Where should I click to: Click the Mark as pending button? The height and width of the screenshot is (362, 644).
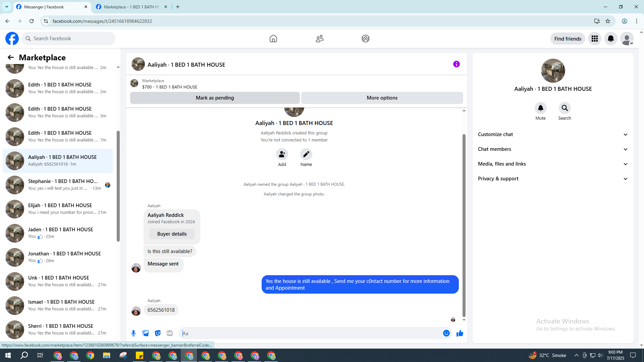click(x=215, y=98)
